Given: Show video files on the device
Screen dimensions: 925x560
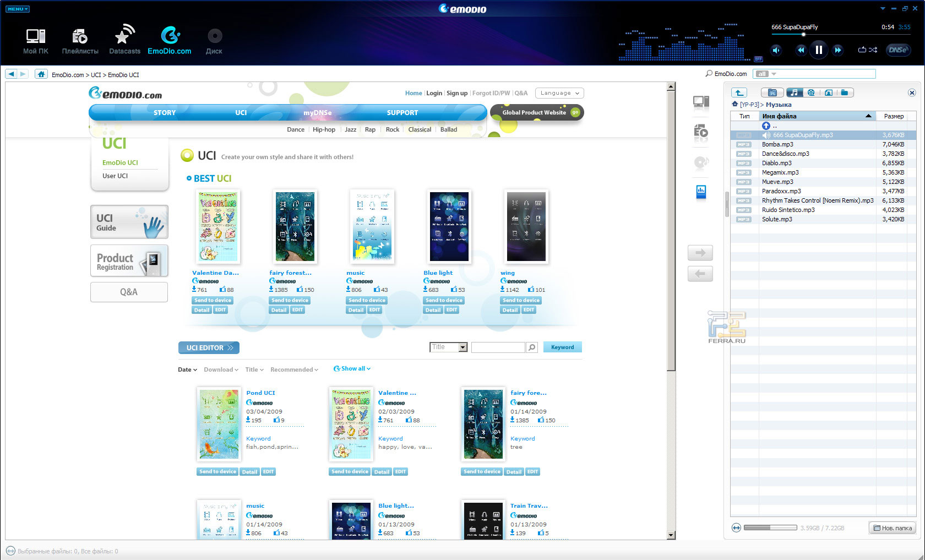Looking at the screenshot, I should (x=810, y=93).
